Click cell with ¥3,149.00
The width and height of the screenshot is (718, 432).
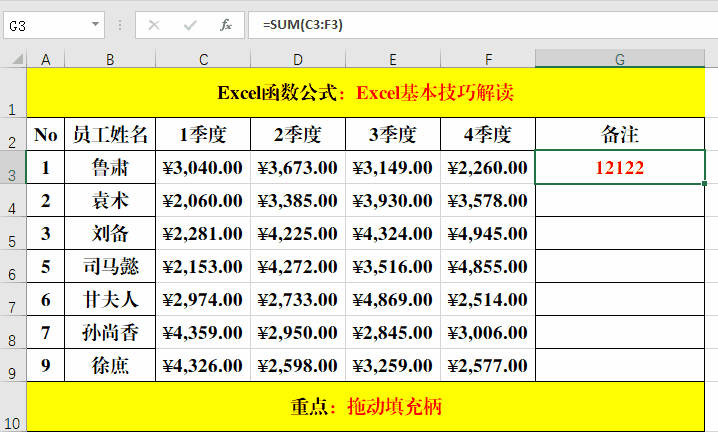[393, 167]
